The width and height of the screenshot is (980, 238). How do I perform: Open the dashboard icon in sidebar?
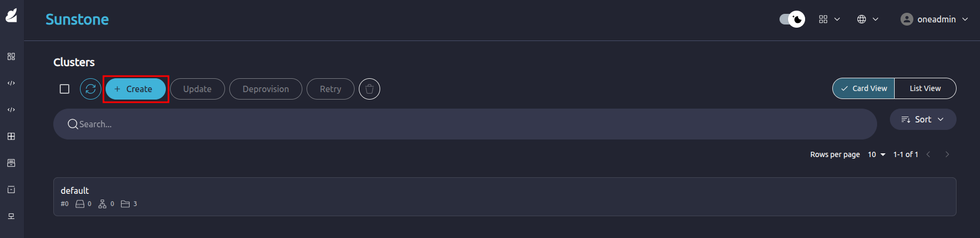coord(11,56)
